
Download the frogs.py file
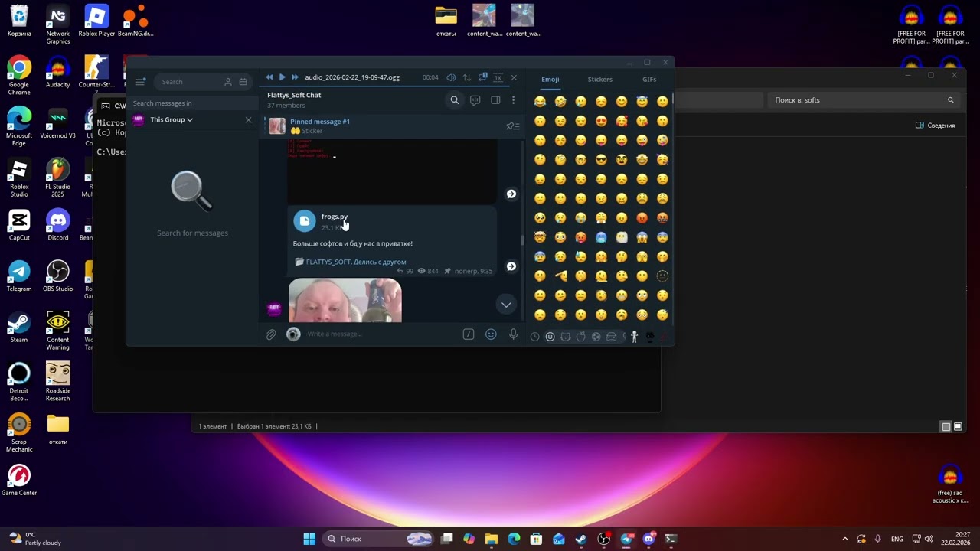[x=305, y=221]
